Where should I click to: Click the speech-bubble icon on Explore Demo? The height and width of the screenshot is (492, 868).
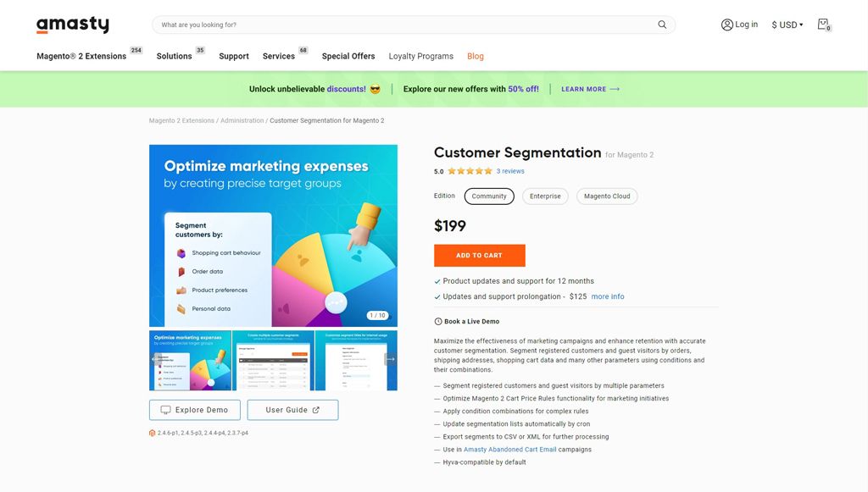pos(167,409)
